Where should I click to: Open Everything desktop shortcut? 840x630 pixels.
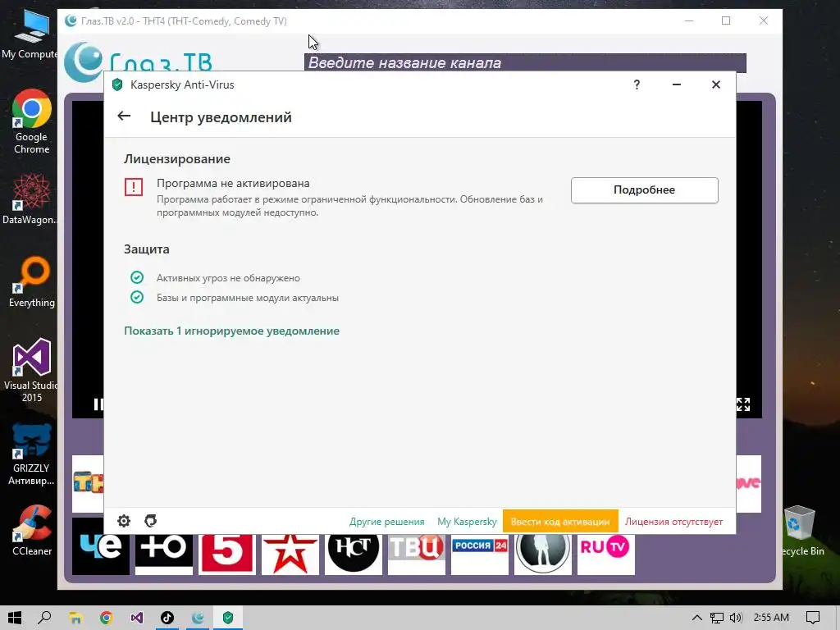[x=32, y=282]
